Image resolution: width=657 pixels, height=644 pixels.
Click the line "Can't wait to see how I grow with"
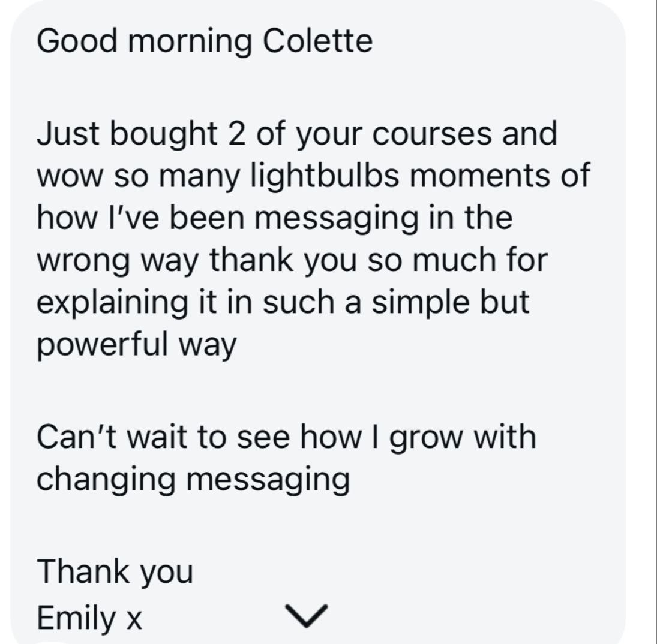coord(286,437)
